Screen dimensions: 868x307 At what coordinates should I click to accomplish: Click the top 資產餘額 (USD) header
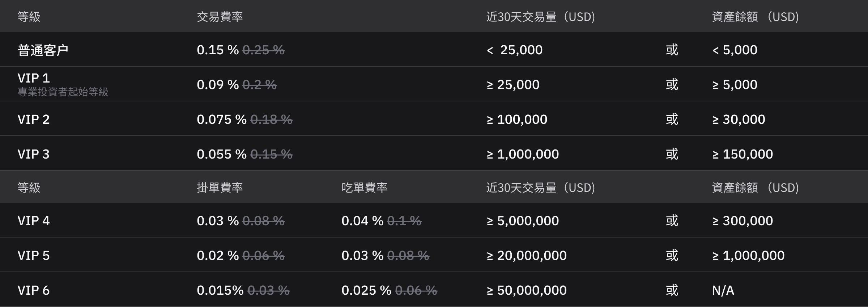click(x=756, y=17)
